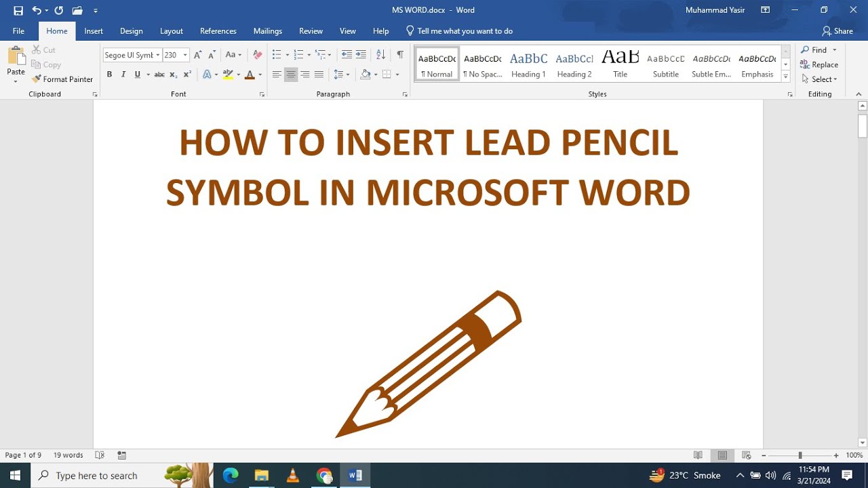The image size is (868, 488).
Task: Switch to the Mailings tab
Action: point(268,31)
